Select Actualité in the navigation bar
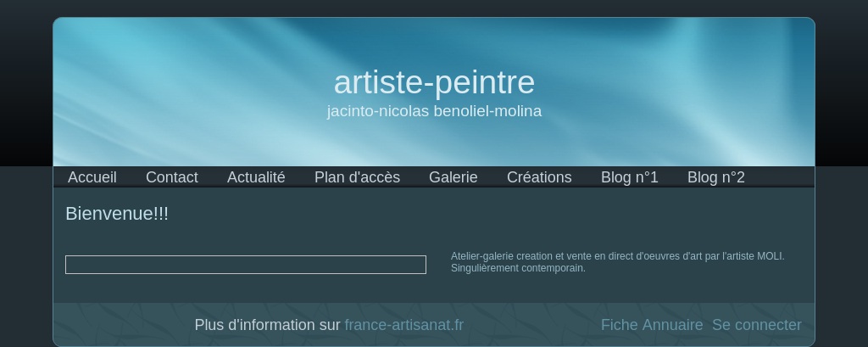 tap(256, 177)
